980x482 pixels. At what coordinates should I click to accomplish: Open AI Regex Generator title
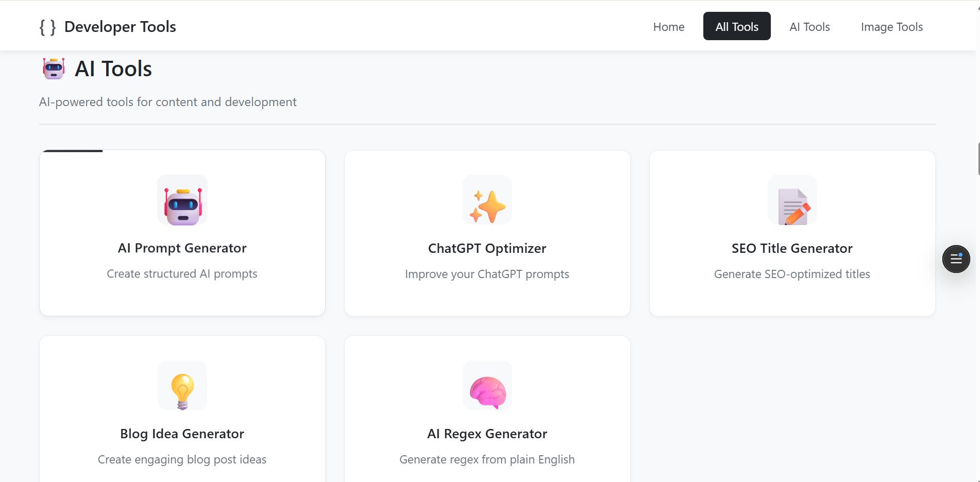click(487, 434)
